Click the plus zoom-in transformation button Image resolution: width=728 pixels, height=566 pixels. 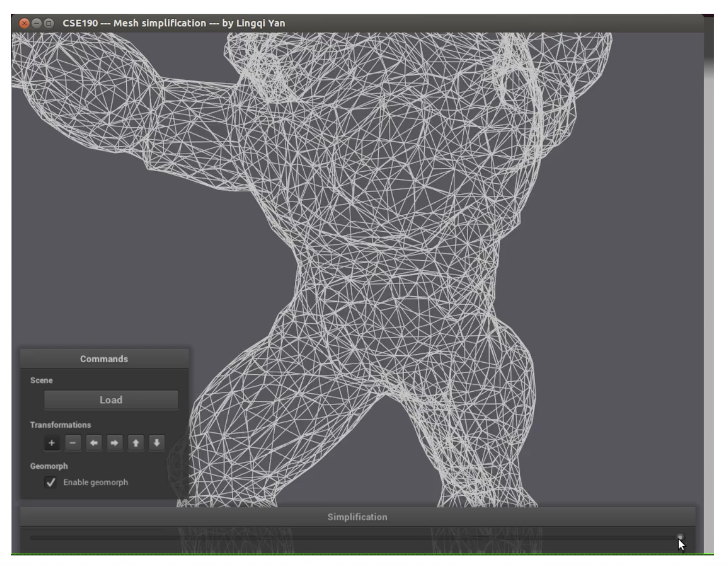tap(52, 443)
